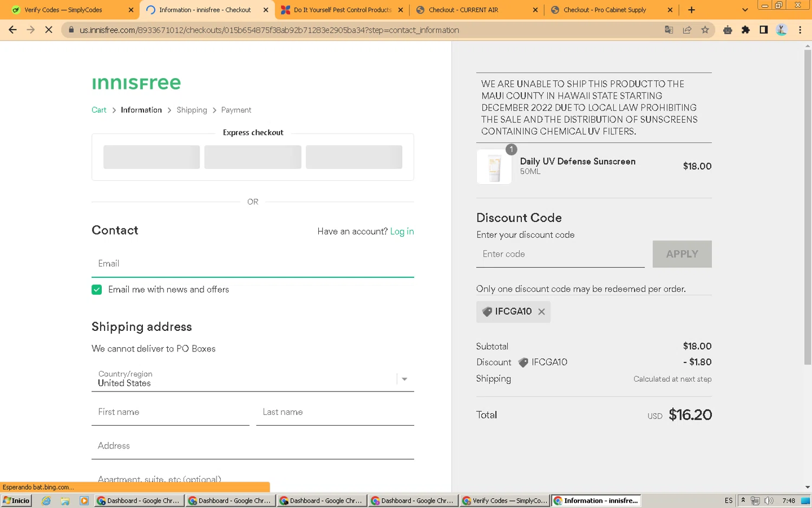Viewport: 812px width, 508px height.
Task: Open the Chrome profile avatar
Action: (781, 30)
